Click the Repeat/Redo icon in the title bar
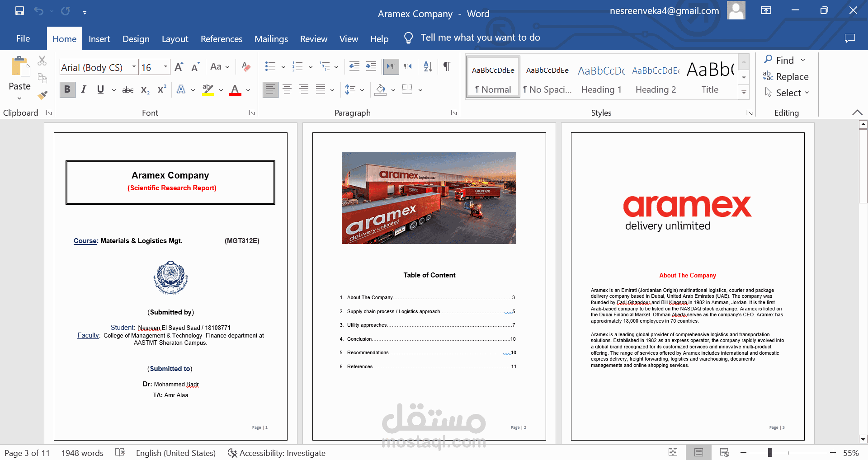 [x=66, y=11]
